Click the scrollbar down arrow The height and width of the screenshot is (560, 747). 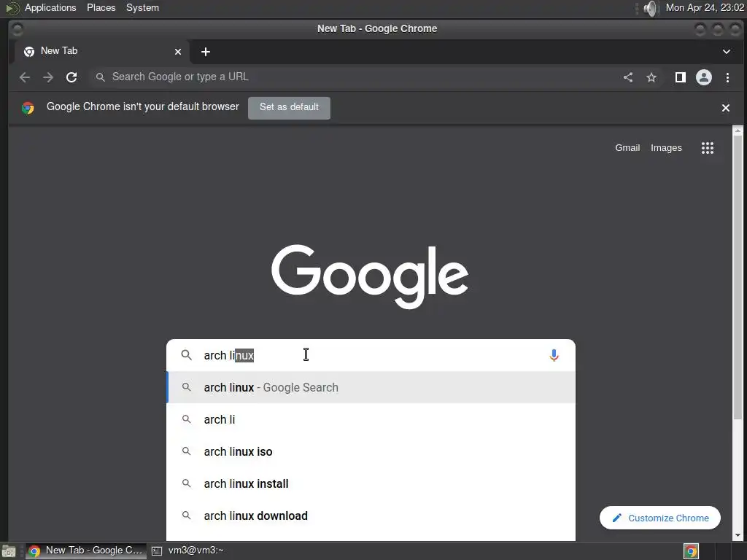coord(738,536)
